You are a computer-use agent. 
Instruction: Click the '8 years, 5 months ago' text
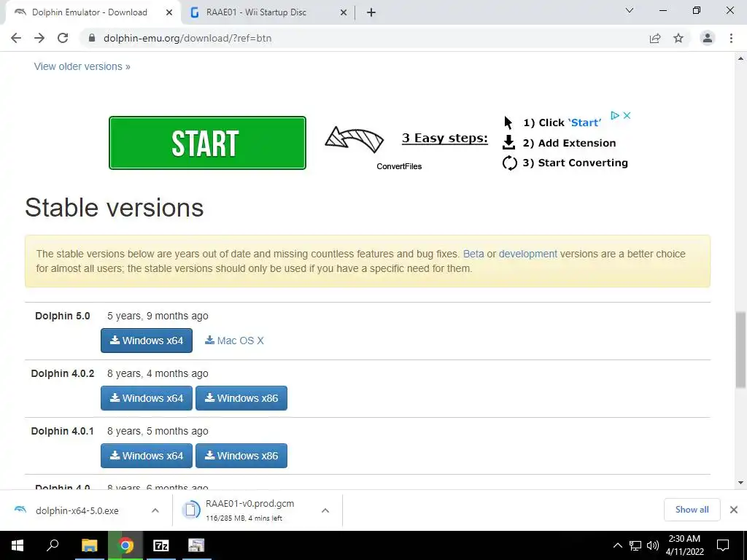[158, 431]
